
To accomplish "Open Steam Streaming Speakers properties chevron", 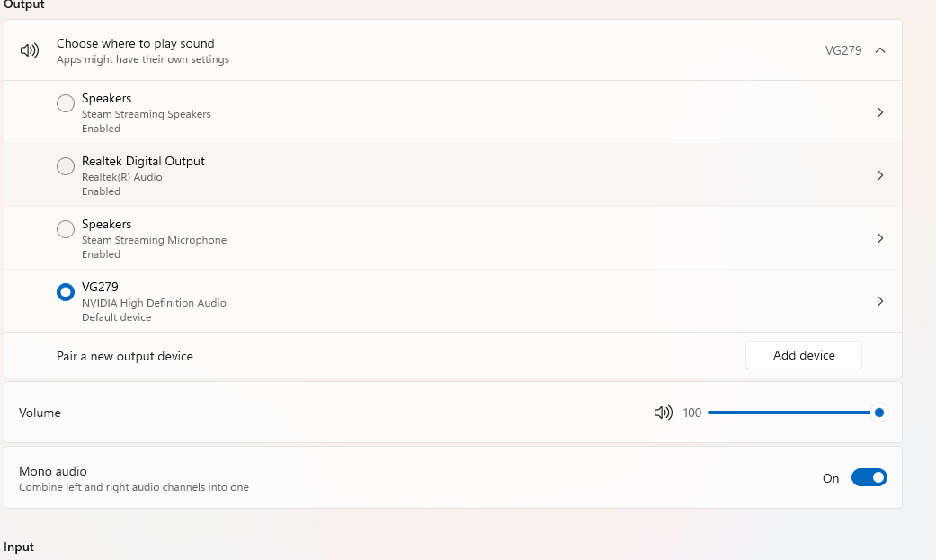I will click(880, 112).
